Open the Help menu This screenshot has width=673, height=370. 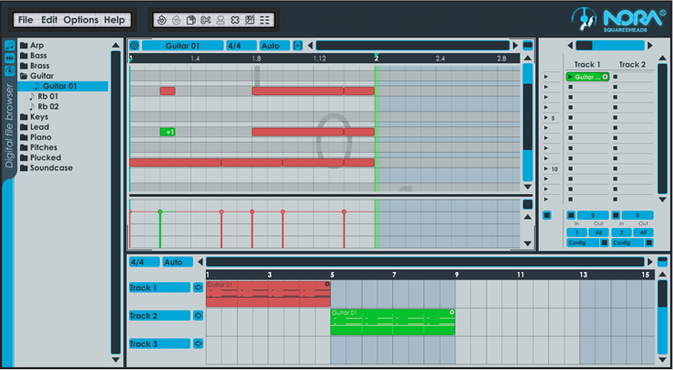114,20
